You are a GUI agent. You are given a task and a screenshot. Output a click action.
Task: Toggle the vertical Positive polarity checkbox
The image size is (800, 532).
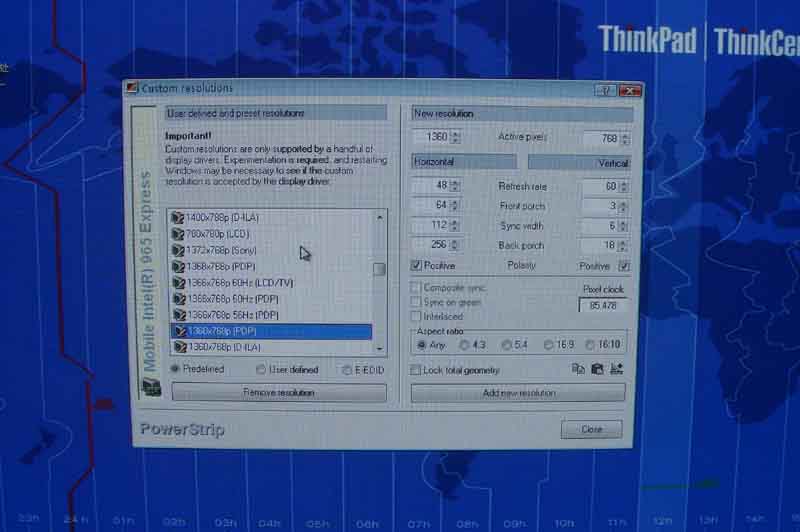point(623,266)
